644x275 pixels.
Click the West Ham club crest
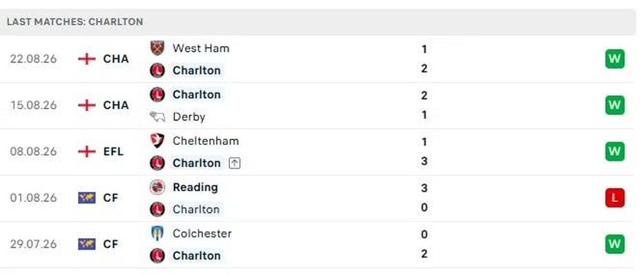(157, 48)
